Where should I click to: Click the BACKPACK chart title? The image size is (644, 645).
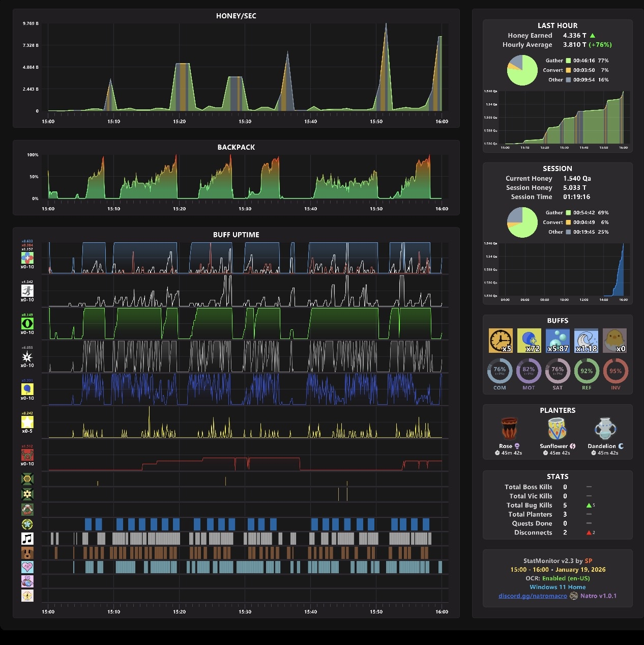tap(236, 147)
